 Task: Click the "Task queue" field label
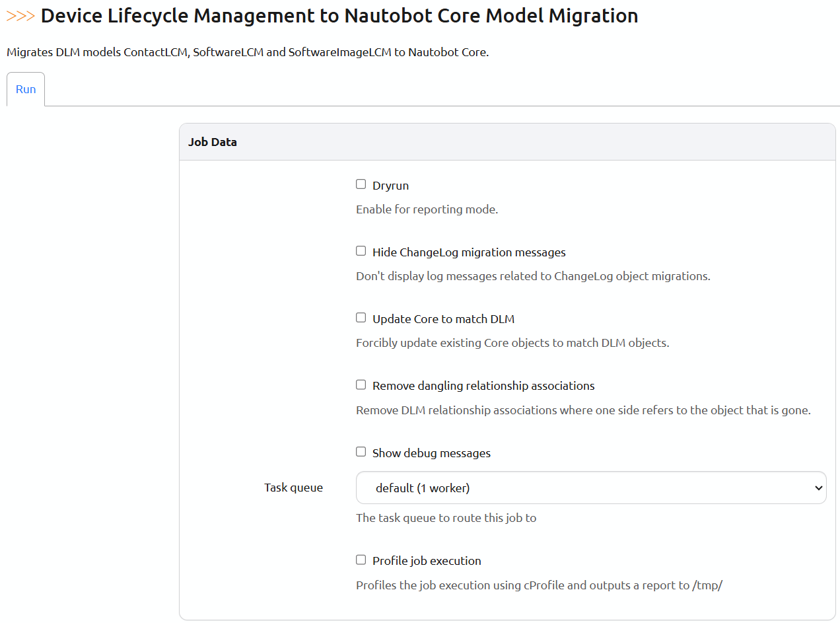click(x=293, y=488)
